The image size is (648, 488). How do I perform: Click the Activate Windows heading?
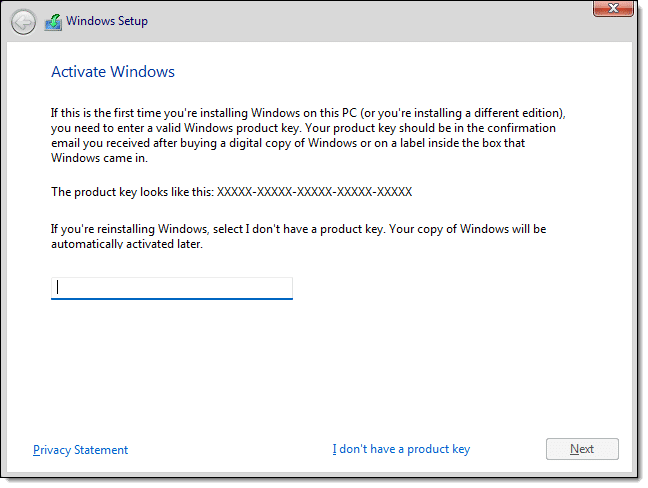pyautogui.click(x=113, y=71)
